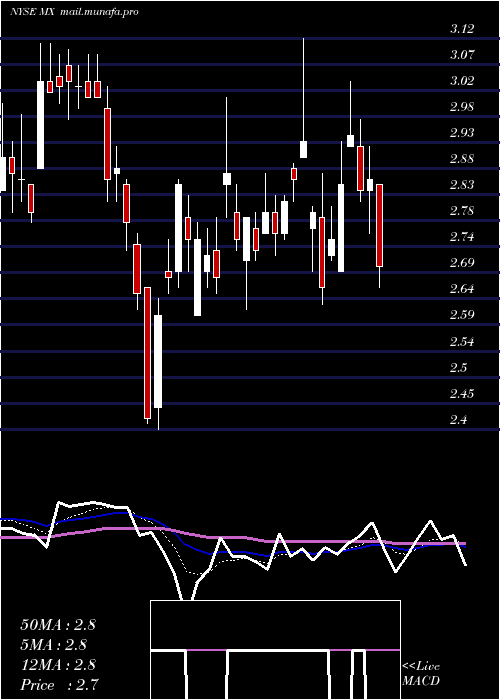Click the 3.02 price axis label

[462, 81]
